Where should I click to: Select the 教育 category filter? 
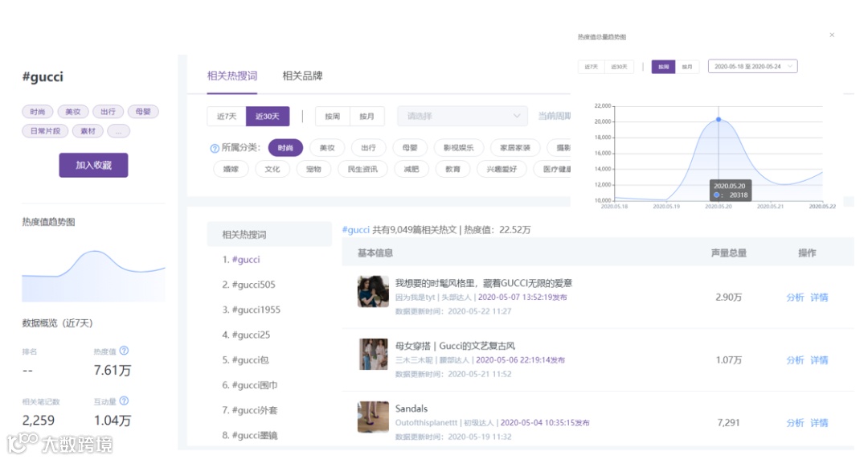[x=452, y=169]
